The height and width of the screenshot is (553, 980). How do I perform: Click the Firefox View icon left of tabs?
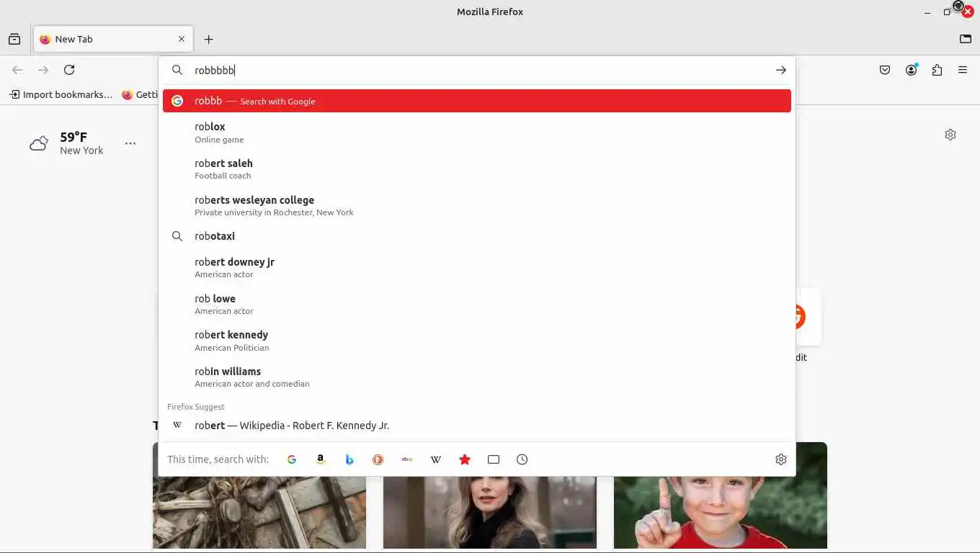coord(14,40)
